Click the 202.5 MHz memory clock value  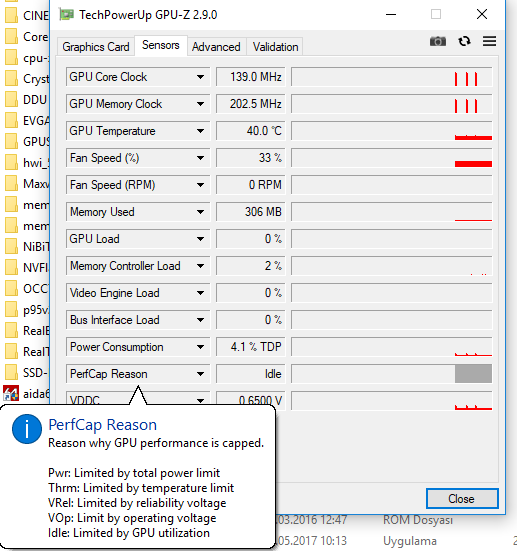251,104
